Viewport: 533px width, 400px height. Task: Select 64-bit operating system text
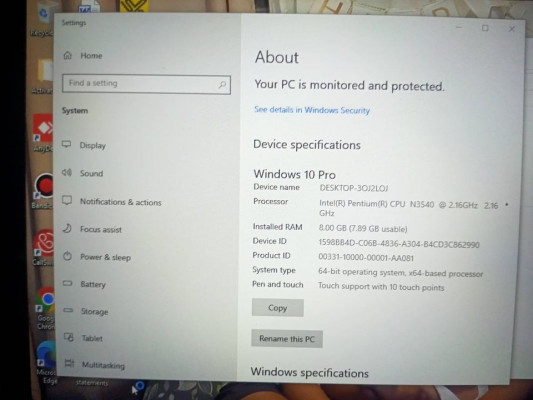400,273
